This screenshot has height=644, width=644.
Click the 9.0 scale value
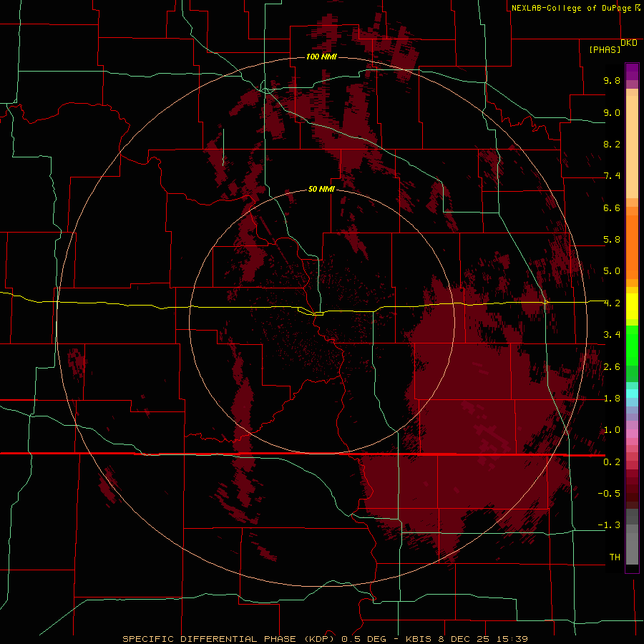(x=612, y=112)
